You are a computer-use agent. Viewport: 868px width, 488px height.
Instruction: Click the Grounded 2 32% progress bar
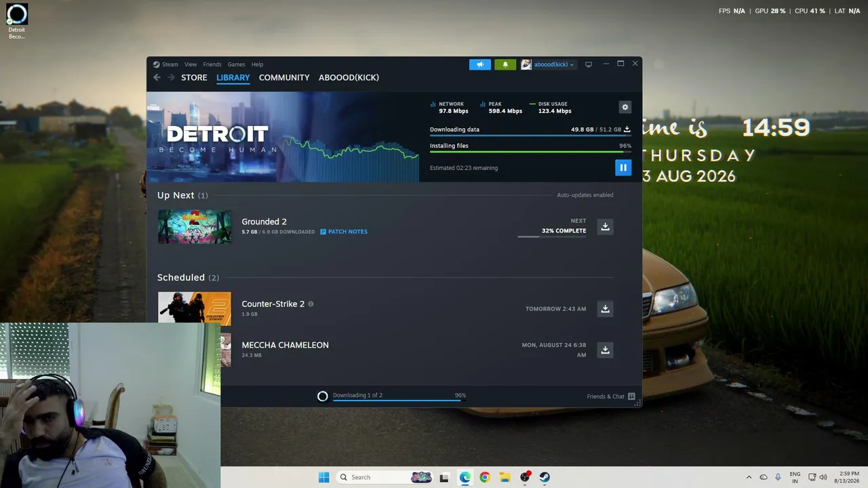552,237
